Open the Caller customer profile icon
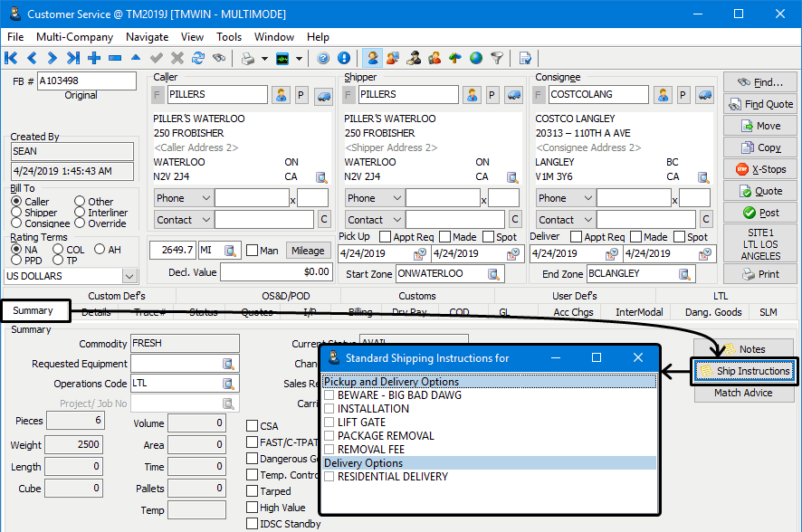 [281, 95]
